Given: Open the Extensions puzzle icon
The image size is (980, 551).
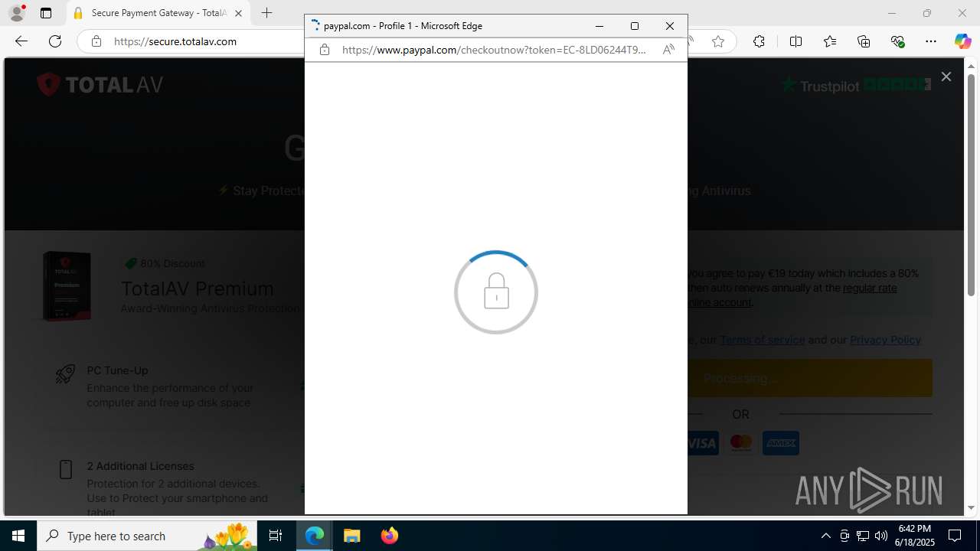Looking at the screenshot, I should tap(759, 41).
